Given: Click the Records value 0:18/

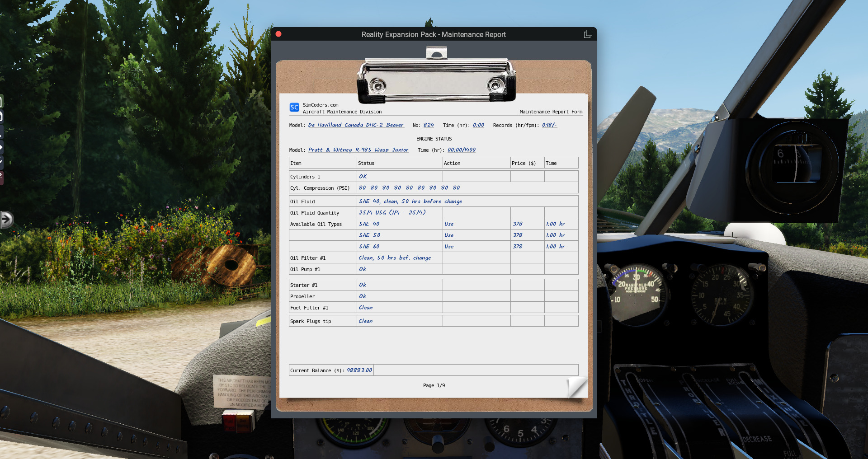Looking at the screenshot, I should (549, 125).
